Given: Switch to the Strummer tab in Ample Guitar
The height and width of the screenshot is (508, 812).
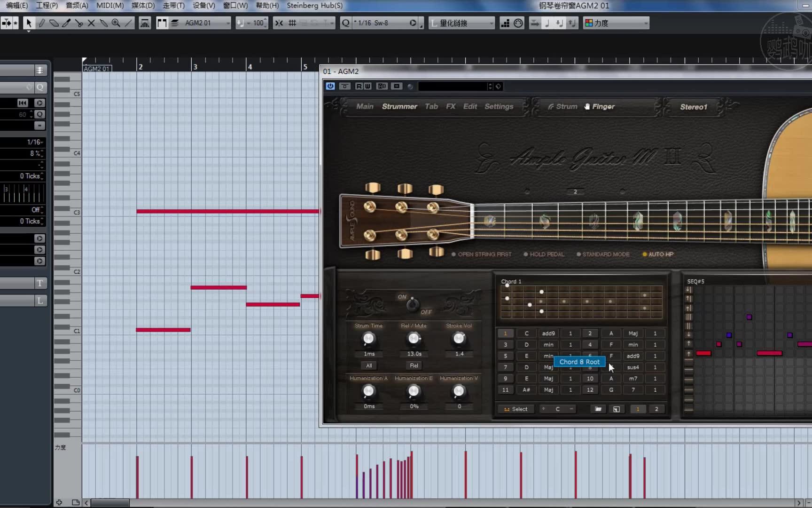Looking at the screenshot, I should [399, 106].
